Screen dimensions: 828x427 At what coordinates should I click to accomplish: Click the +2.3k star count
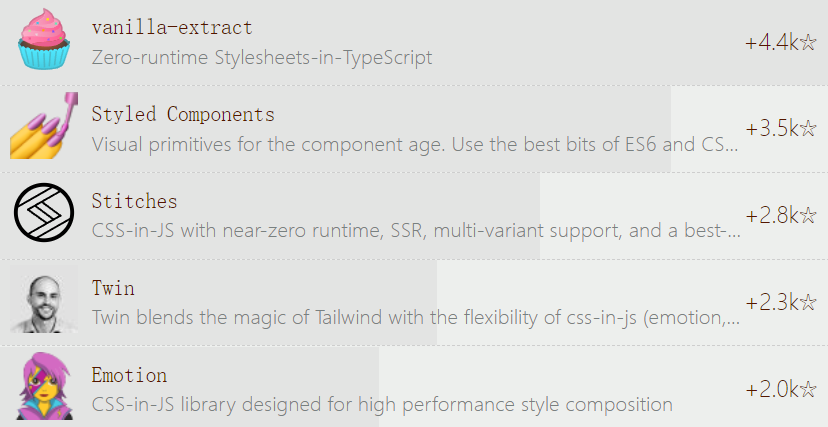(x=780, y=302)
